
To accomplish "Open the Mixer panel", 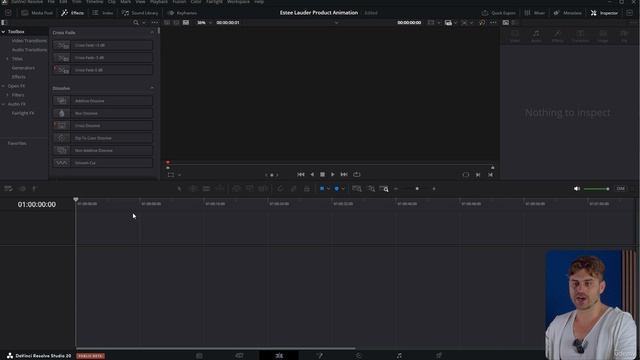I will (534, 13).
